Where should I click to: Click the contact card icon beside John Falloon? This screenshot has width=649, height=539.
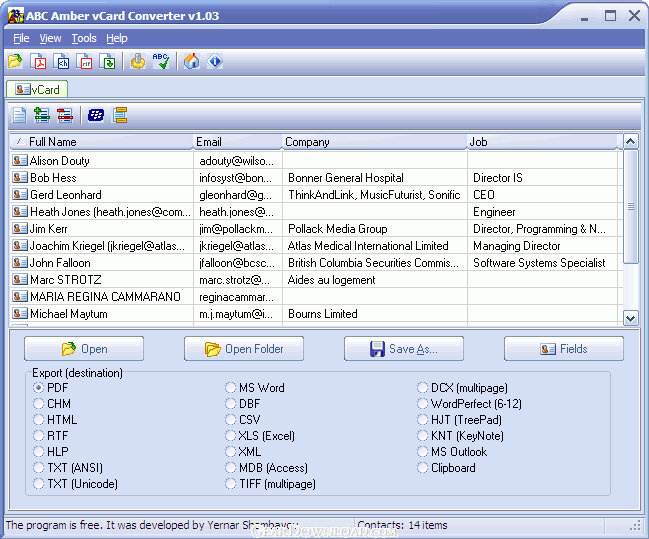20,262
